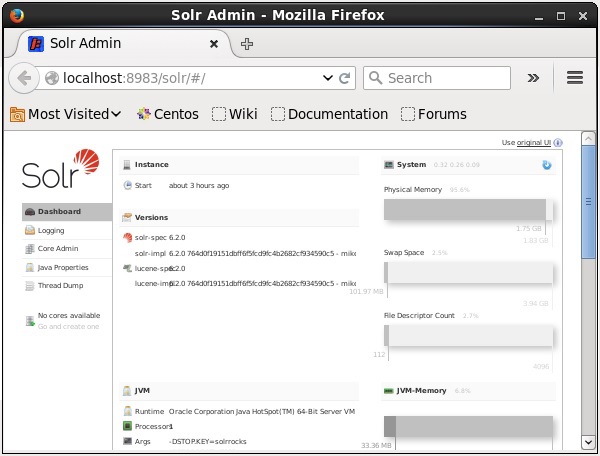Close the Solr Admin tab
Viewport: 600px width, 456px height.
[x=214, y=44]
